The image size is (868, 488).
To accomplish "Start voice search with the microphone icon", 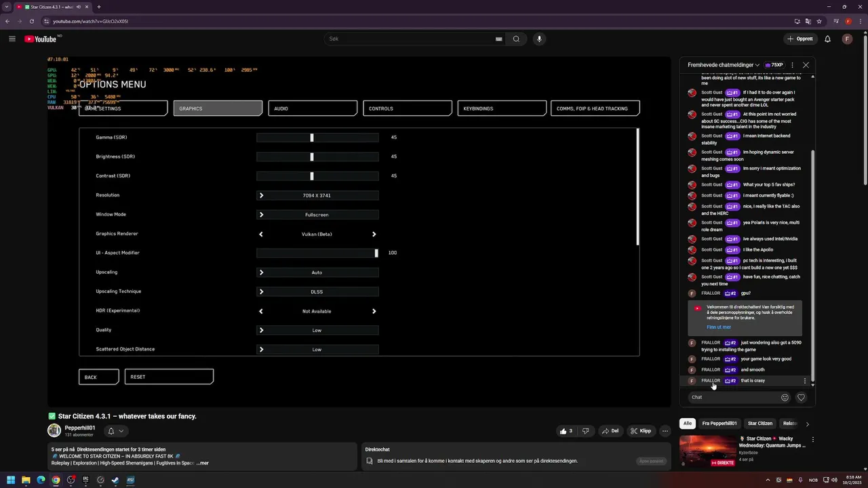I will 539,39.
